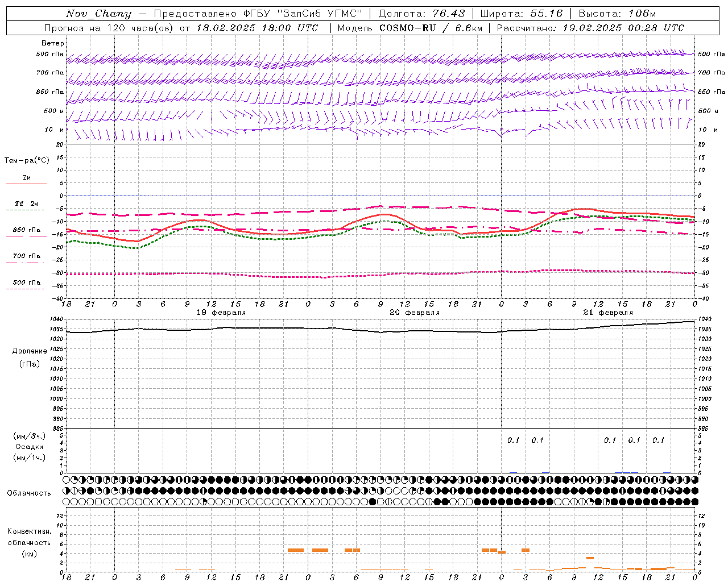Click the 'Конвективн.' convective cloud label
This screenshot has height=582, width=728.
tap(30, 531)
